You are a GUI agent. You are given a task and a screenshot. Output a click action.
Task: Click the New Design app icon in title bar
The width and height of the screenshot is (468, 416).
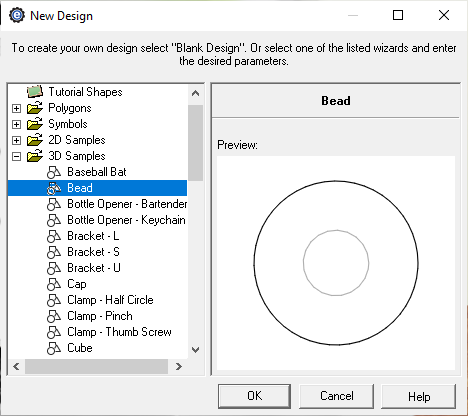[17, 15]
